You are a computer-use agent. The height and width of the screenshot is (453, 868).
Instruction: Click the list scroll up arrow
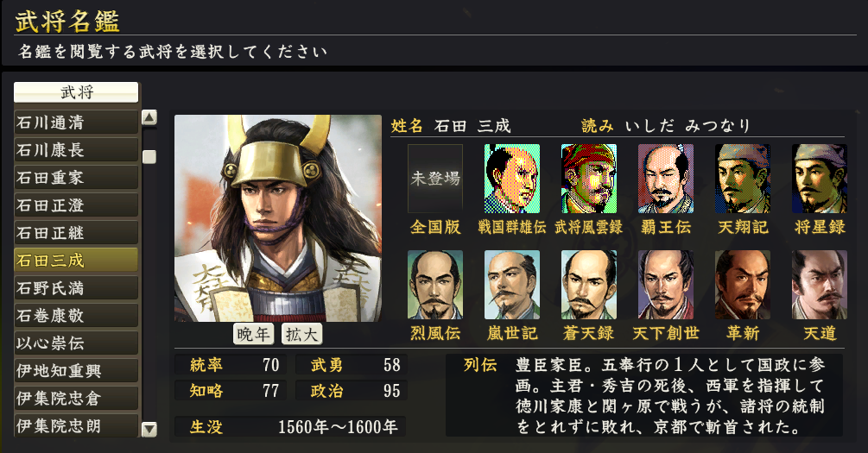pyautogui.click(x=149, y=117)
